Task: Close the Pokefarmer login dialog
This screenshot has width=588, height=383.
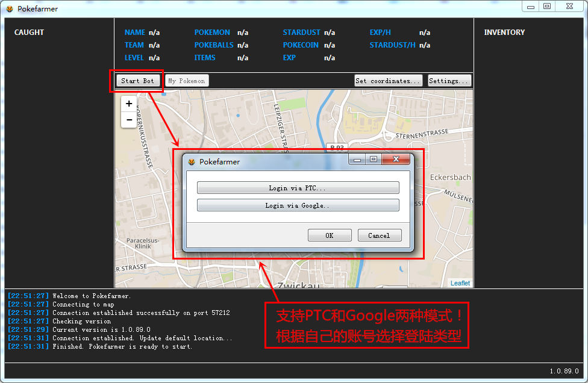Action: point(396,159)
